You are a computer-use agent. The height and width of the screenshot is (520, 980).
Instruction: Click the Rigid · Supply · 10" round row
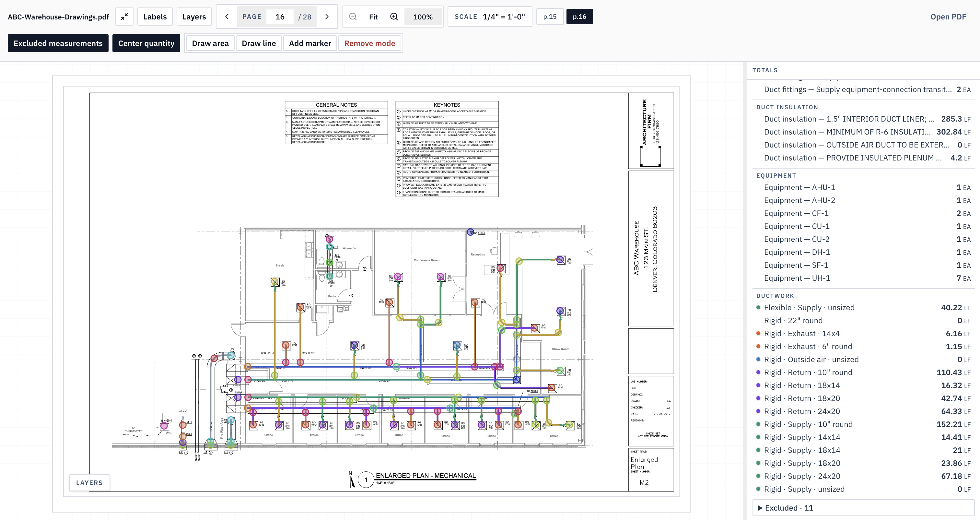pyautogui.click(x=863, y=424)
